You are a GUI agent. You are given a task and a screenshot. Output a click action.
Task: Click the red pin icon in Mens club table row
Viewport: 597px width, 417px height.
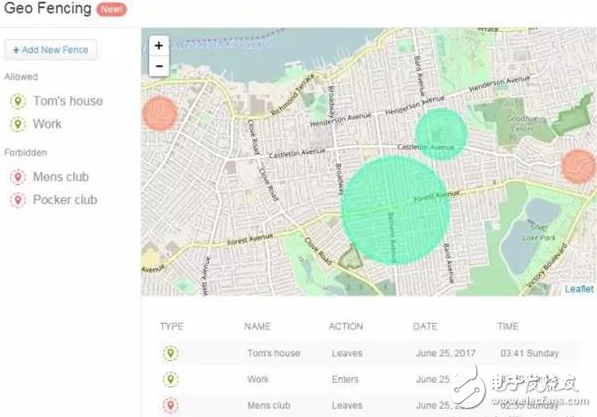tap(171, 406)
